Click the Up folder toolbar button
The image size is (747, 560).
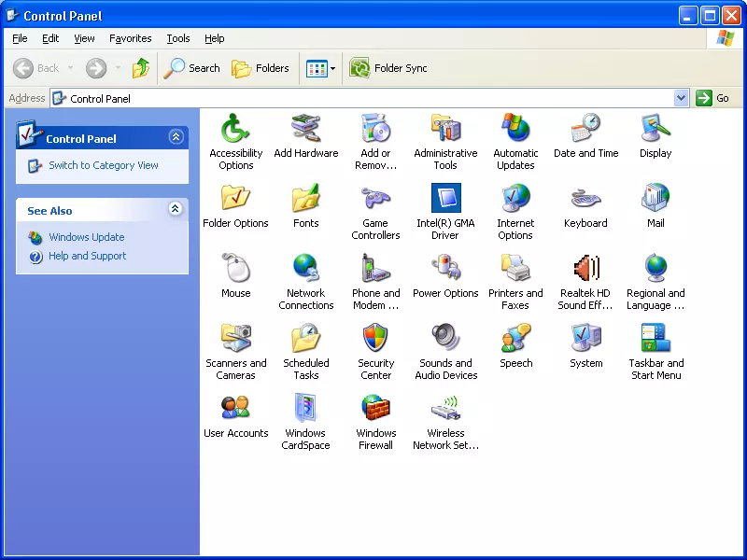click(x=141, y=68)
